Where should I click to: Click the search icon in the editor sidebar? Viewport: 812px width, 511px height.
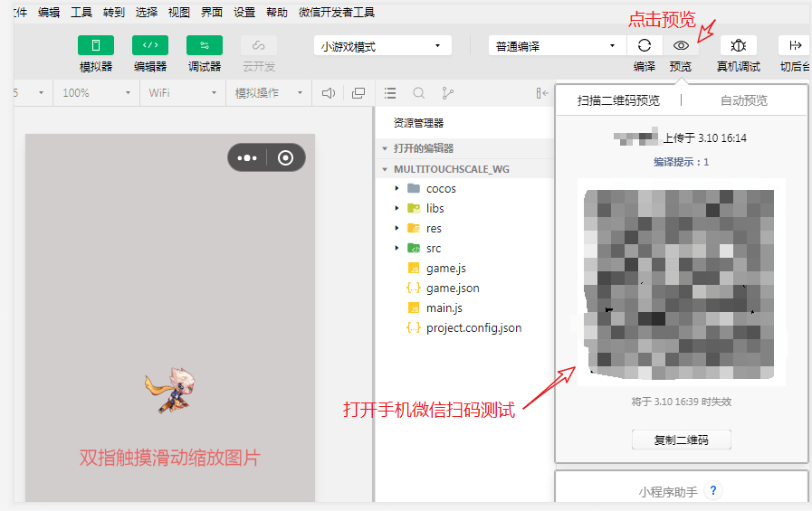coord(419,93)
